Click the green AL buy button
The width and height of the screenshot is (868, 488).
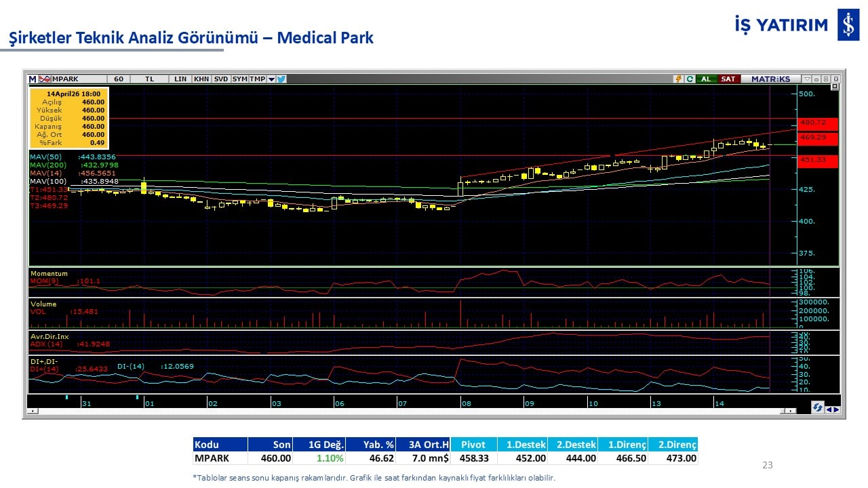tap(706, 79)
